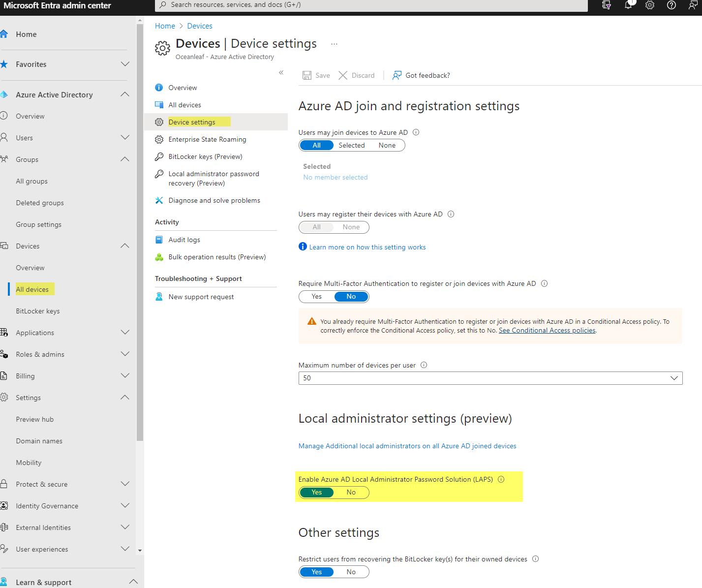This screenshot has width=702, height=588.
Task: Open the Device settings gear icon
Action: click(159, 122)
